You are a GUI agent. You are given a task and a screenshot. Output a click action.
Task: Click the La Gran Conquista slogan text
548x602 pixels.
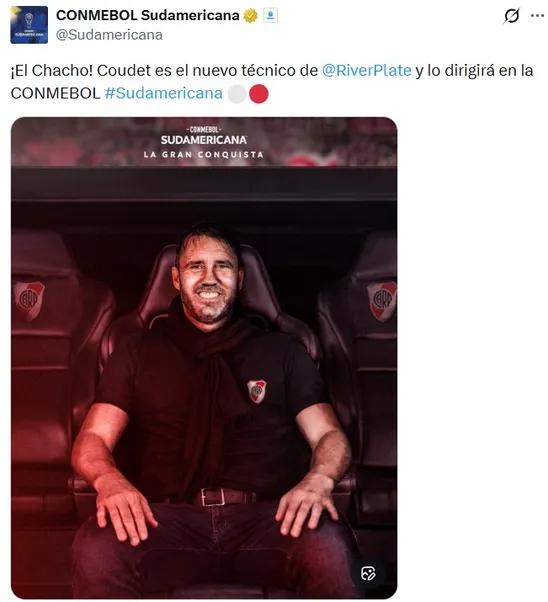[204, 155]
